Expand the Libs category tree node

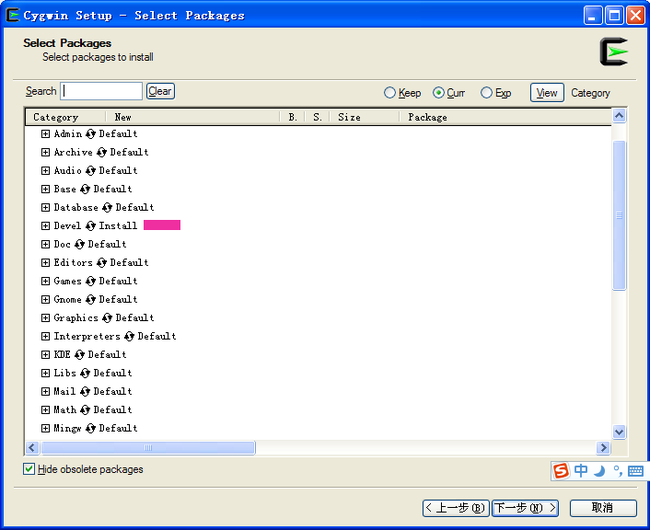pos(46,373)
